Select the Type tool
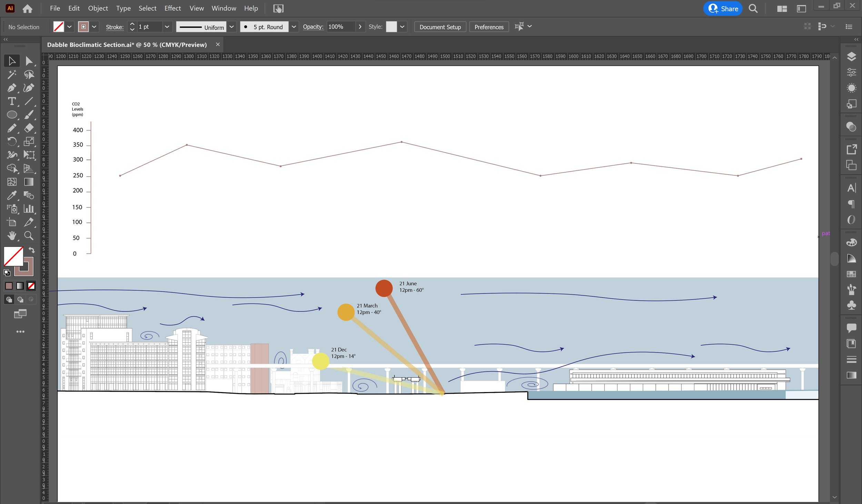 pos(12,101)
